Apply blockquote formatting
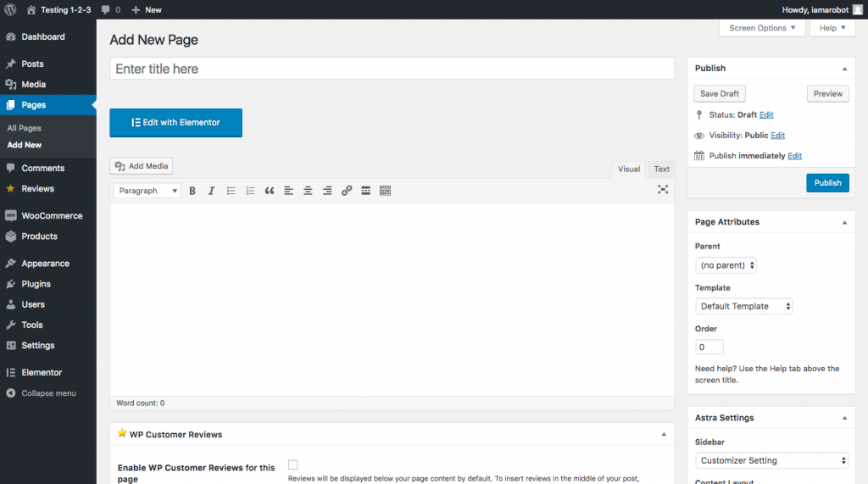Viewport: 868px width, 484px height. pos(270,191)
